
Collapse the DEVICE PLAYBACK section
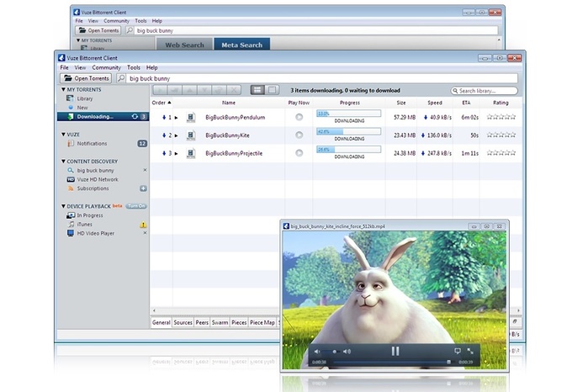click(x=63, y=206)
